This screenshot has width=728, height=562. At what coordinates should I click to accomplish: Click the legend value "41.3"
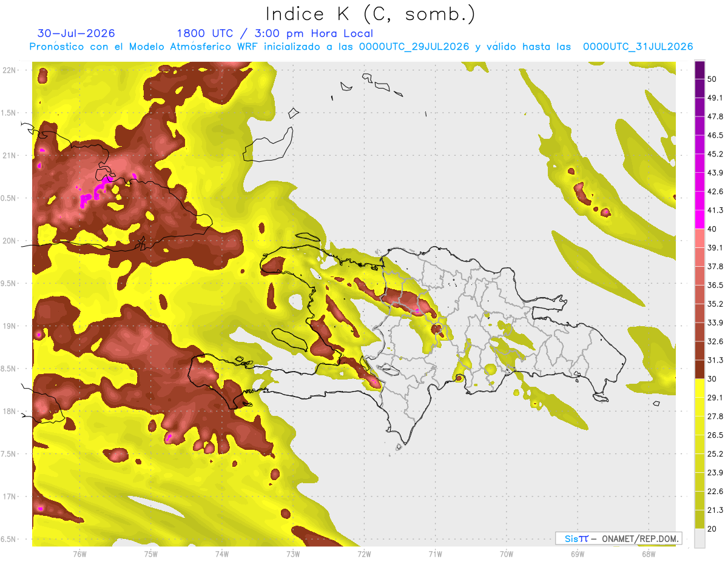715,210
